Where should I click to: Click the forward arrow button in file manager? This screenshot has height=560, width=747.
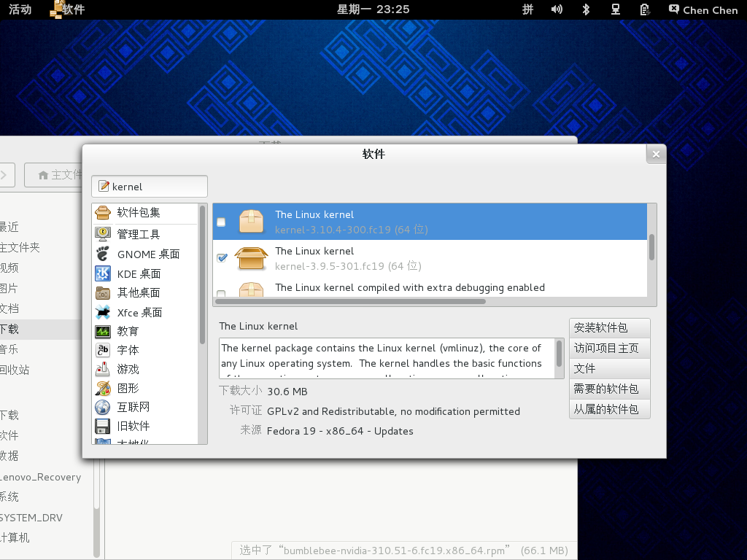coord(7,175)
